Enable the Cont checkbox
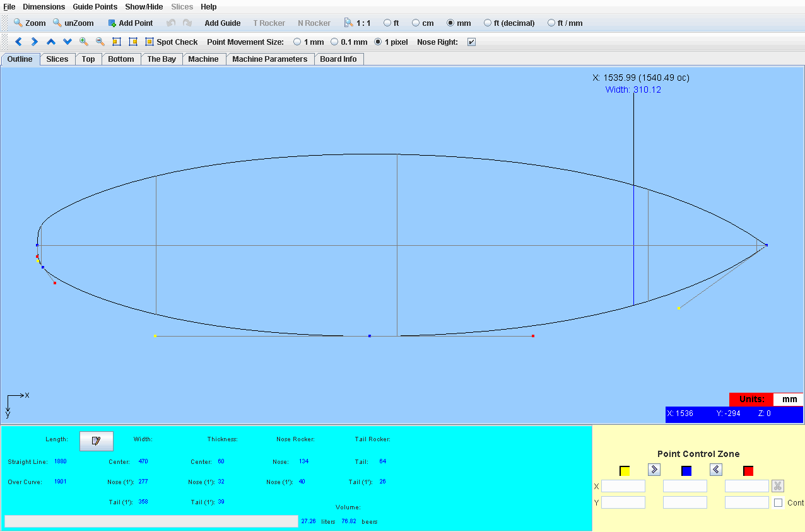The width and height of the screenshot is (805, 532). (x=778, y=503)
